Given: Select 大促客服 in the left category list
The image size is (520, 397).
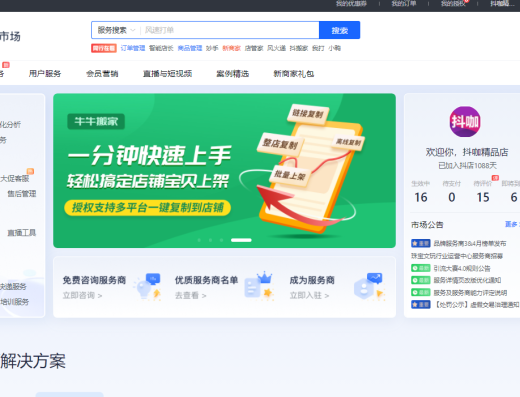Looking at the screenshot, I should [15, 179].
